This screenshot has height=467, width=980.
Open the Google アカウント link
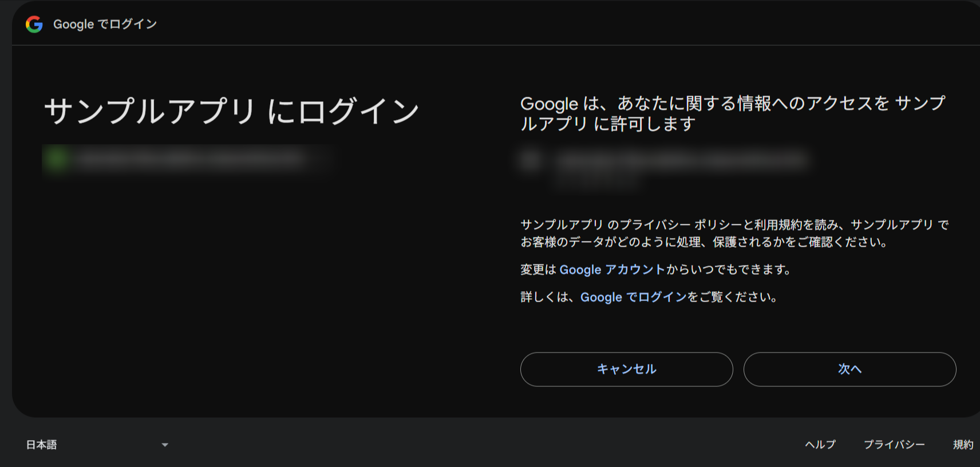tap(612, 270)
